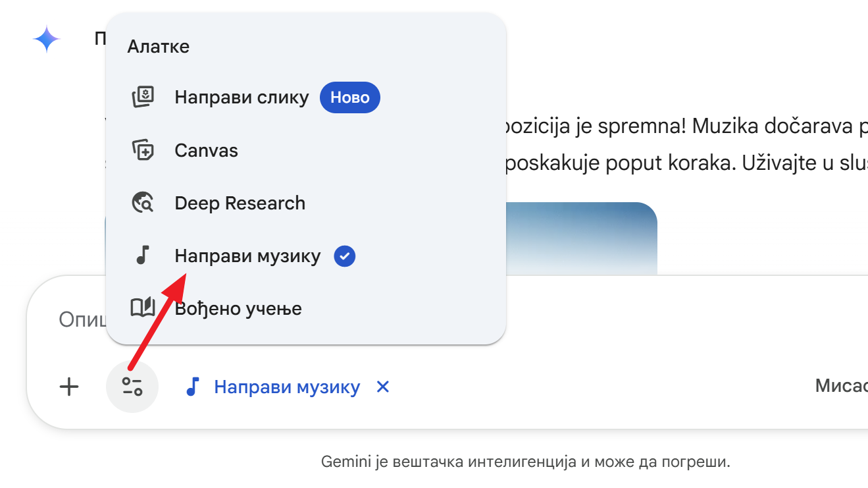The width and height of the screenshot is (868, 488).
Task: Uncheck the blue checkmark next to Направи музику
Action: coord(345,256)
